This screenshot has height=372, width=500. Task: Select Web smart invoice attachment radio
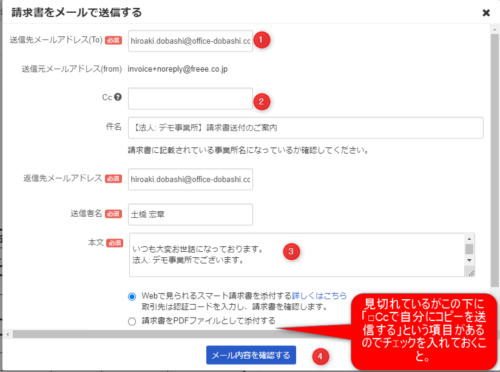(132, 296)
